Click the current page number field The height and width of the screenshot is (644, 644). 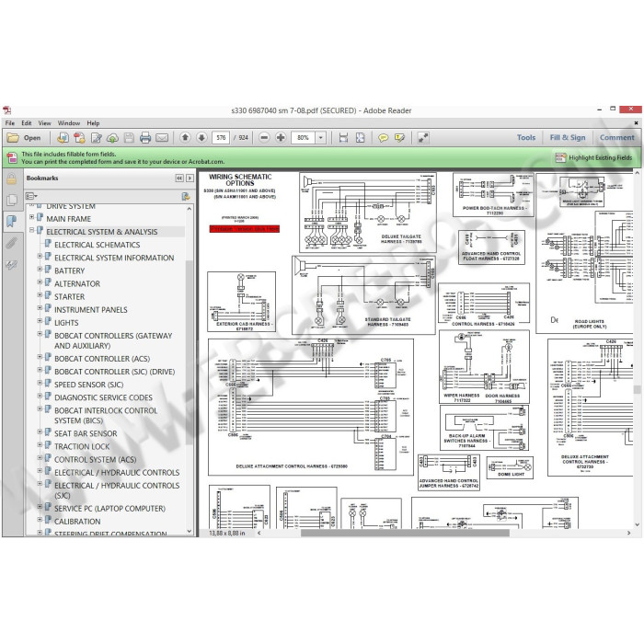click(x=221, y=138)
